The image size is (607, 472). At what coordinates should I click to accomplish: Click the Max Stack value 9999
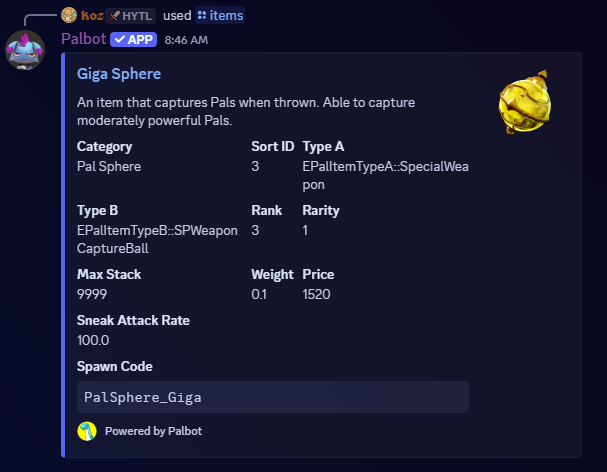tap(92, 294)
